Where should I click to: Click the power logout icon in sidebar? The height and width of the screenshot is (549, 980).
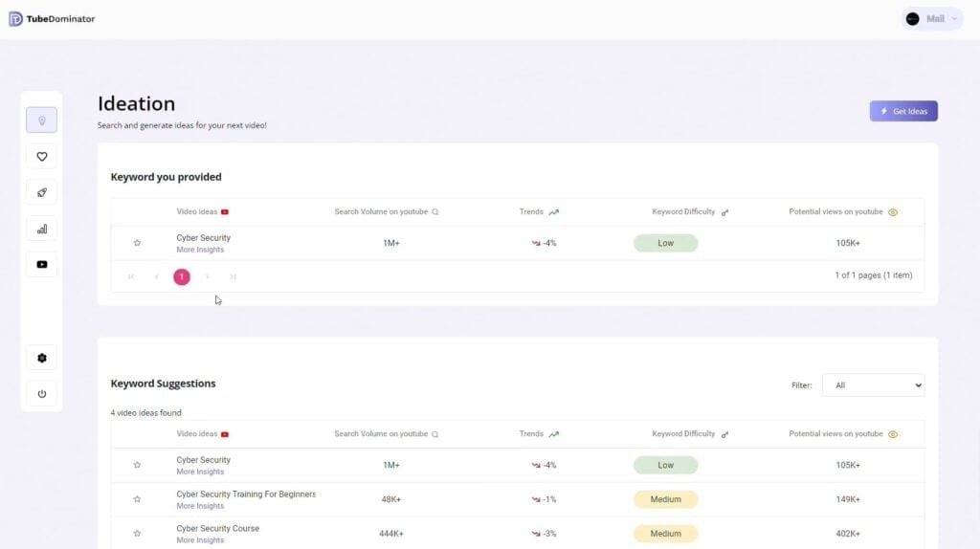click(41, 393)
